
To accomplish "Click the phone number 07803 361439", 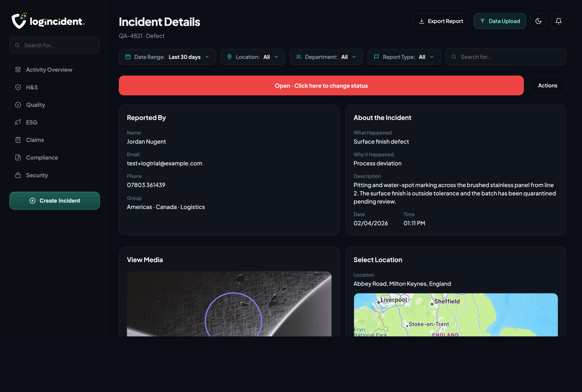I will coord(146,185).
